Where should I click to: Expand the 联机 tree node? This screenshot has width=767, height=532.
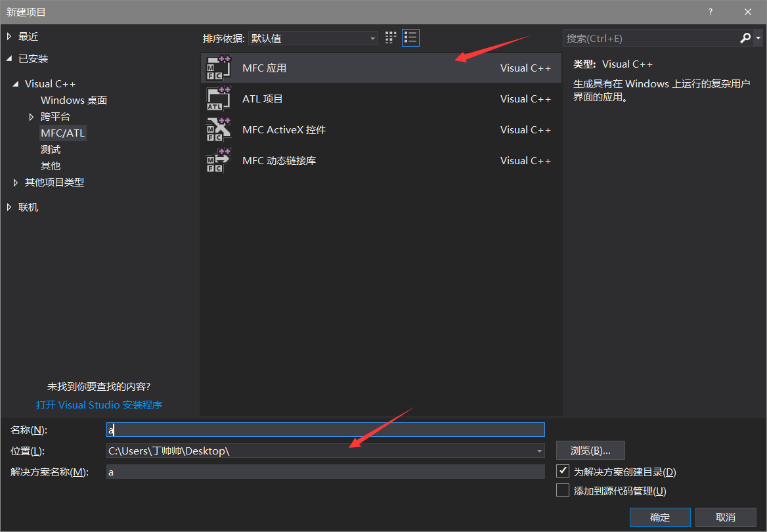point(9,208)
